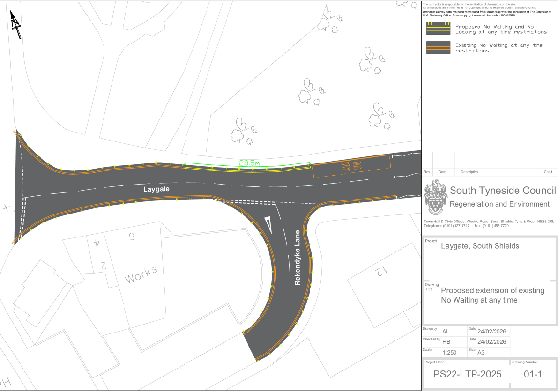Click the Regeneration and Environment text
This screenshot has width=558, height=392.
[499, 204]
